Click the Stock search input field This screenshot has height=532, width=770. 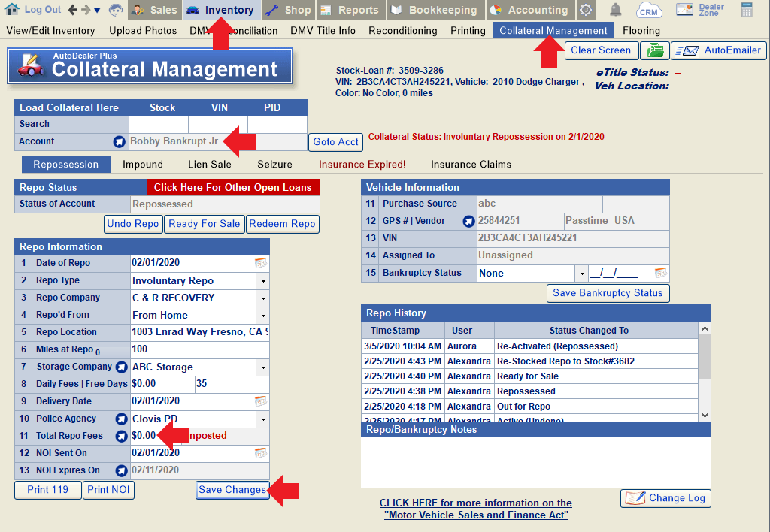pos(159,125)
